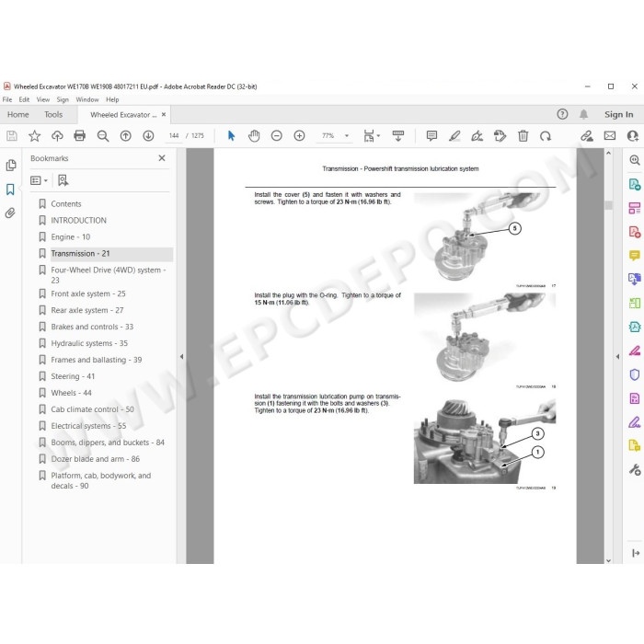Rotate the page view icon
This screenshot has height=644, width=644.
click(546, 136)
